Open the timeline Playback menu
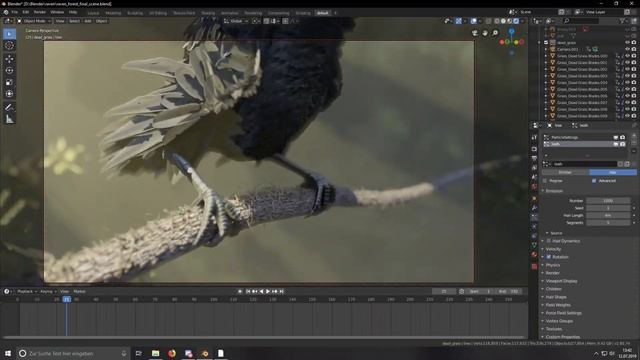640x360 pixels. coord(26,291)
